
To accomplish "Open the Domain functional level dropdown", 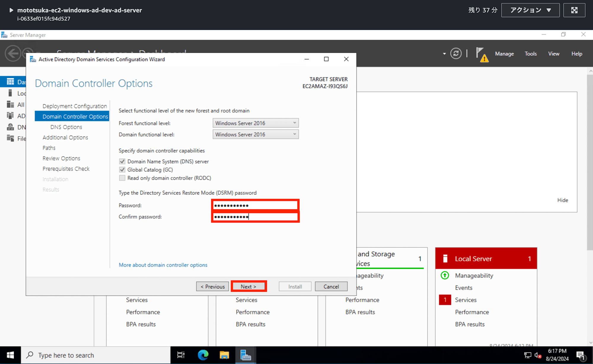I will coord(256,134).
